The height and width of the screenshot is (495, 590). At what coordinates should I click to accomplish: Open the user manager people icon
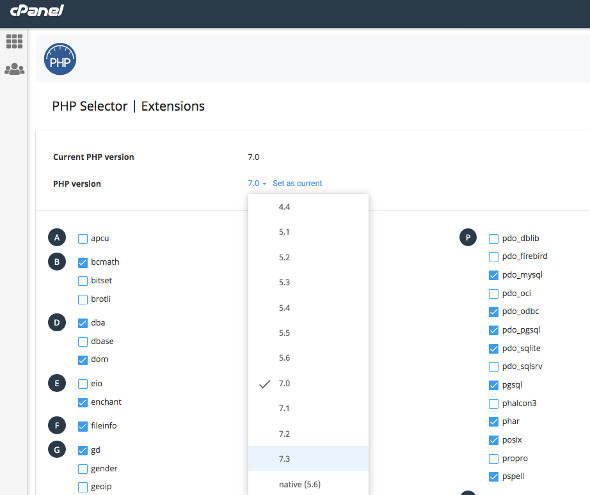coord(14,69)
